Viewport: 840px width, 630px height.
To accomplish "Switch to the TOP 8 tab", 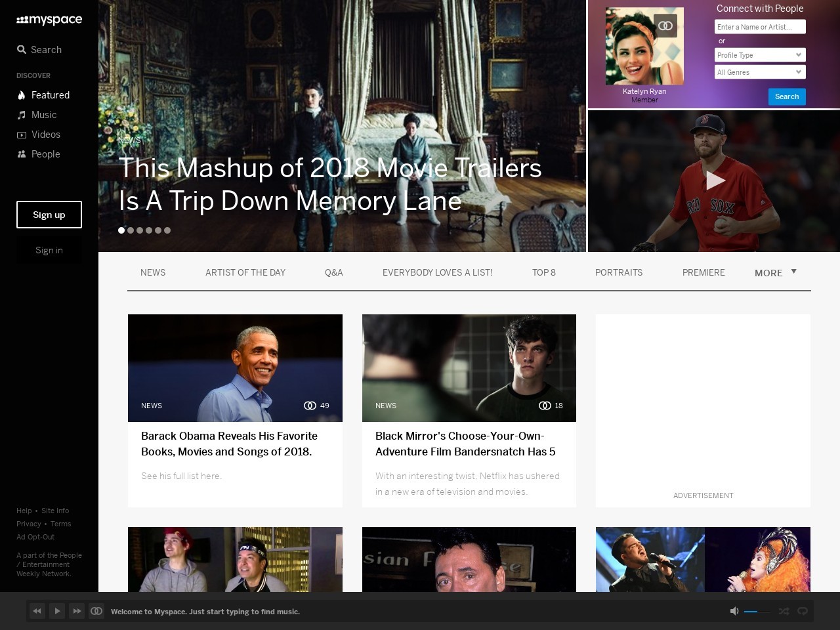I will pos(544,272).
